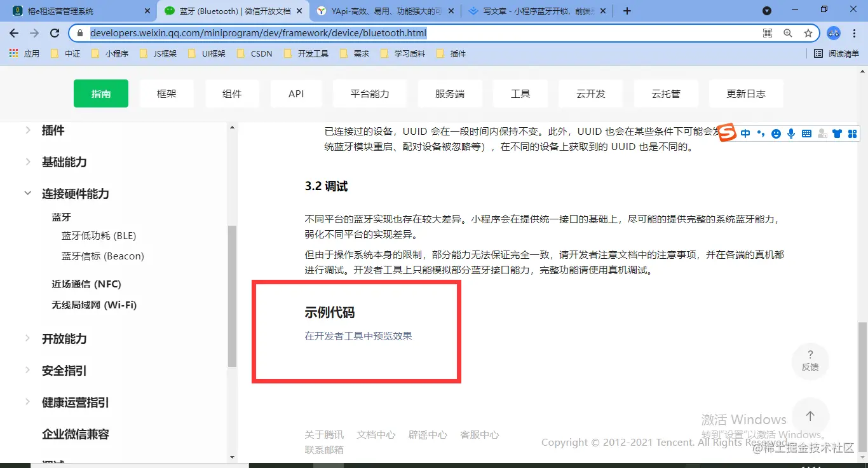Select the 指南 navigation tab

pyautogui.click(x=101, y=93)
